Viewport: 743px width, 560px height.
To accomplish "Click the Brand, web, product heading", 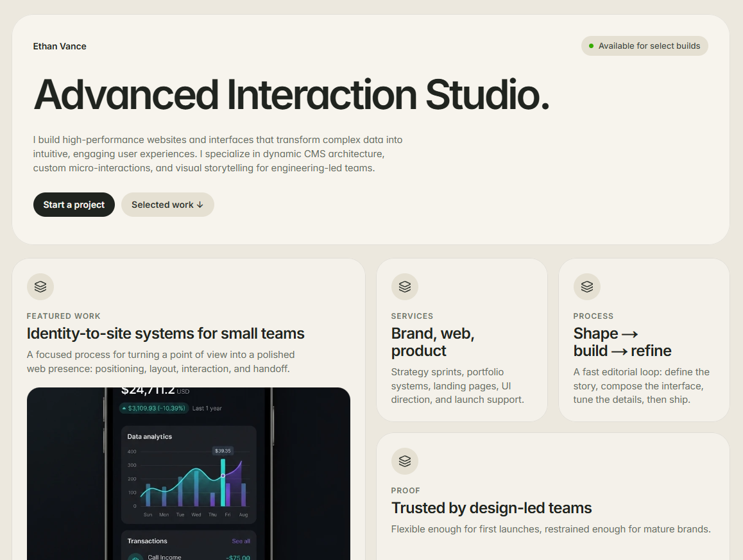I will (432, 342).
